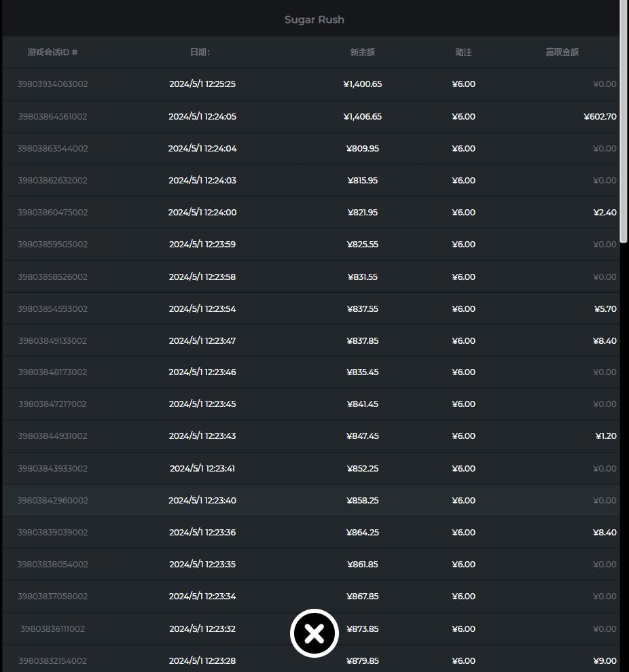Open session ID 39803849133002
Screen dimensions: 629x672
[x=53, y=340]
